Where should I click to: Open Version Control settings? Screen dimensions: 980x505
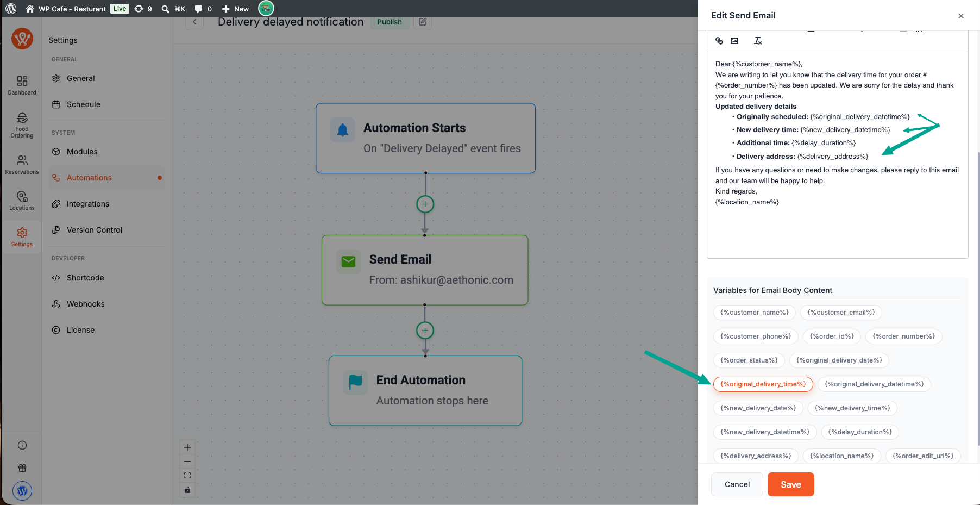[x=106, y=230]
